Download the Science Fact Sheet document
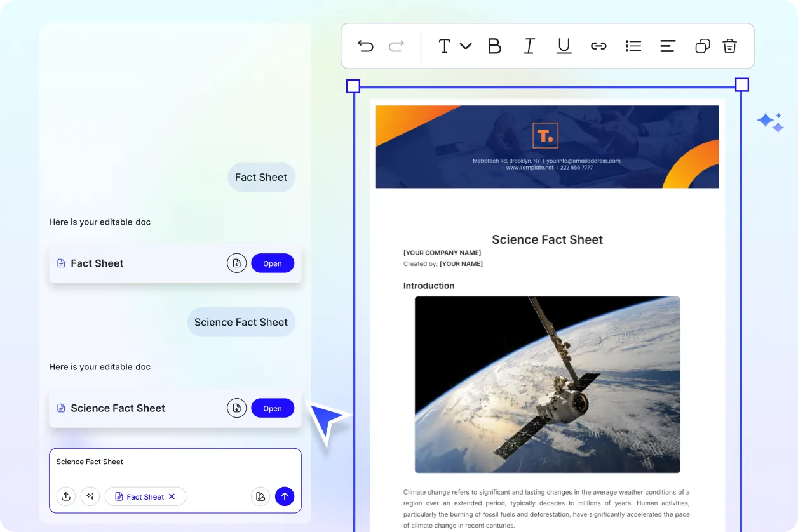The image size is (798, 532). [237, 408]
